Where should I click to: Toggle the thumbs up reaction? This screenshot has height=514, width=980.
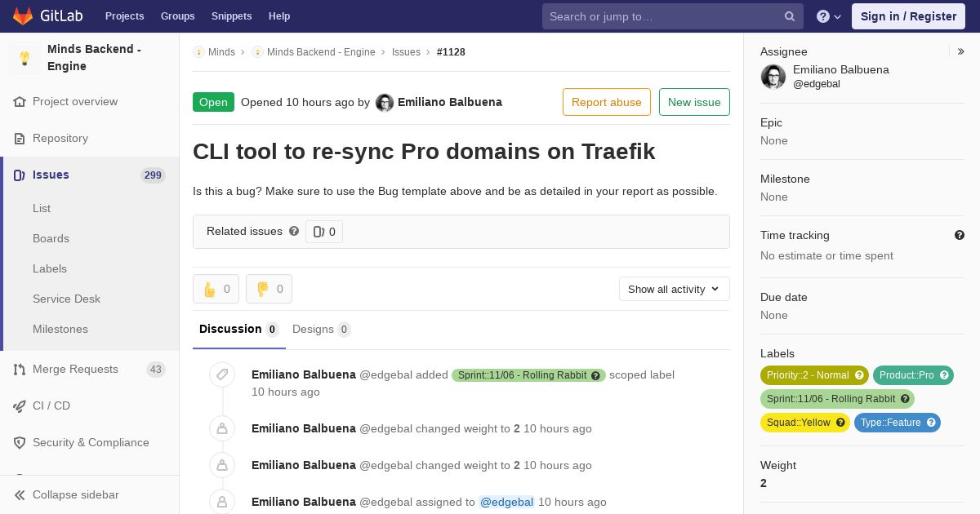[x=216, y=289]
